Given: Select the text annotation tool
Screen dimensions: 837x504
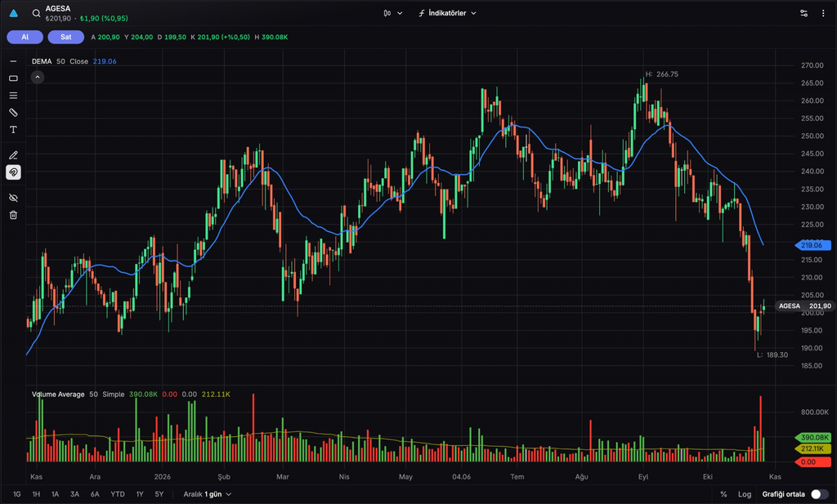Looking at the screenshot, I should [13, 130].
